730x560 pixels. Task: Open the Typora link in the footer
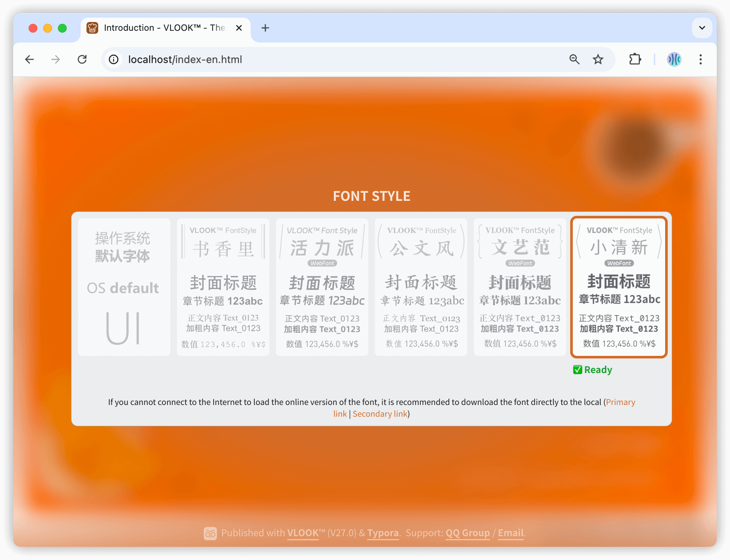pos(383,533)
